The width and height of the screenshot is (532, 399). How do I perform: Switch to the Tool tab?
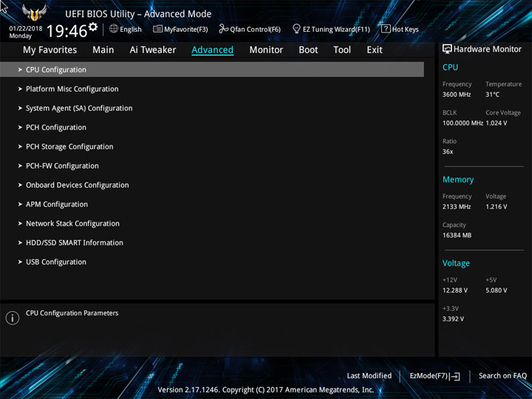coord(342,50)
